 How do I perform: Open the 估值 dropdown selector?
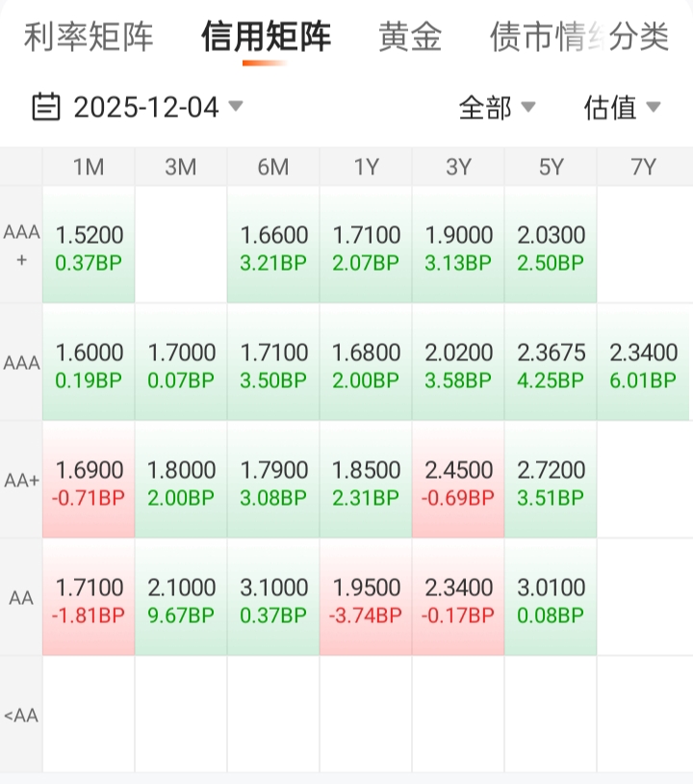coord(622,108)
